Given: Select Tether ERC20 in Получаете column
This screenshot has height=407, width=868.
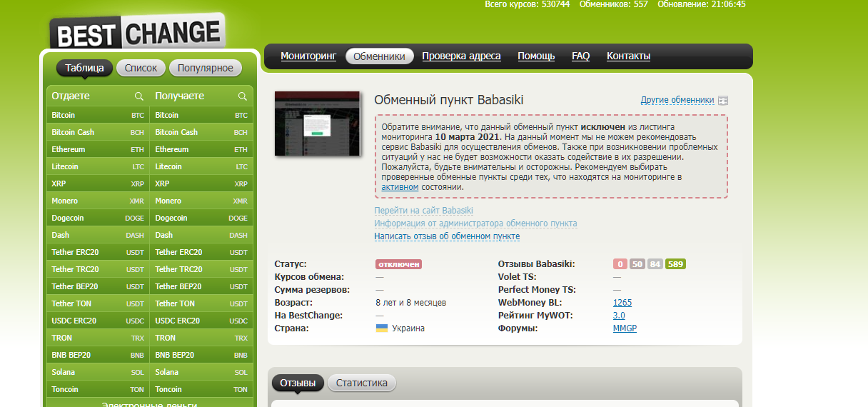Looking at the screenshot, I should (201, 252).
